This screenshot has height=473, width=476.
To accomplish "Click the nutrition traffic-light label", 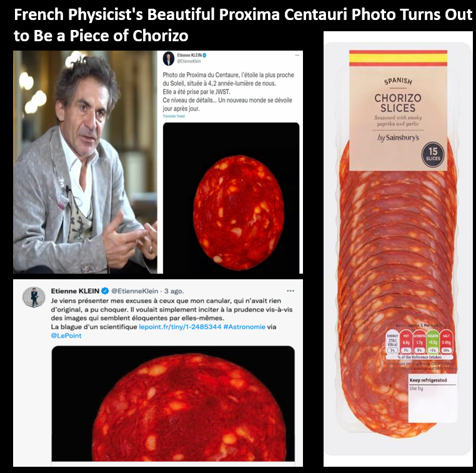I will 419,343.
